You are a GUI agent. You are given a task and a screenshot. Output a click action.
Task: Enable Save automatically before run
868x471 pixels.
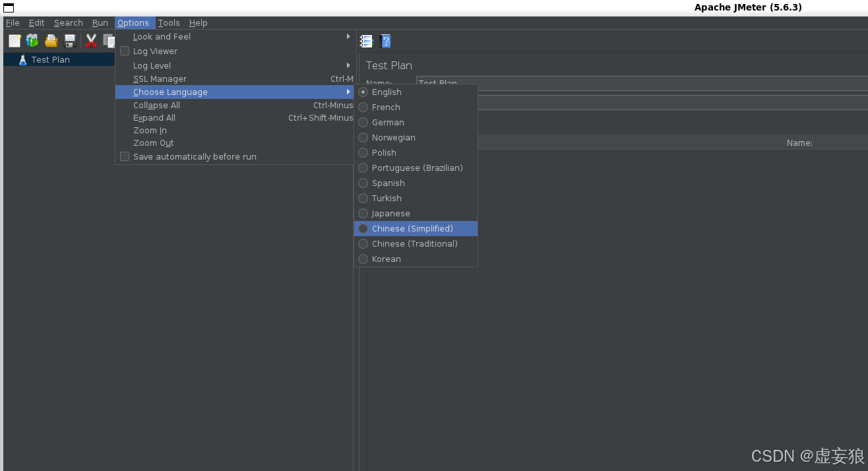pos(125,156)
